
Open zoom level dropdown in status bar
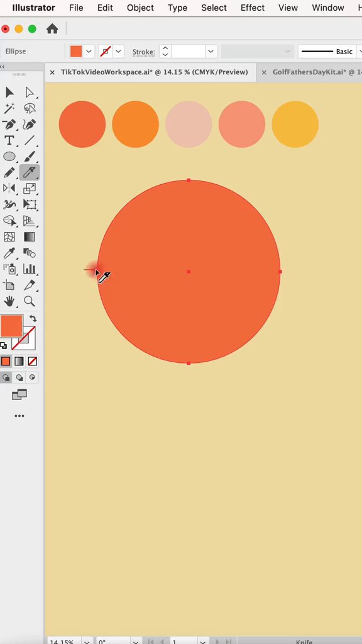click(87, 641)
